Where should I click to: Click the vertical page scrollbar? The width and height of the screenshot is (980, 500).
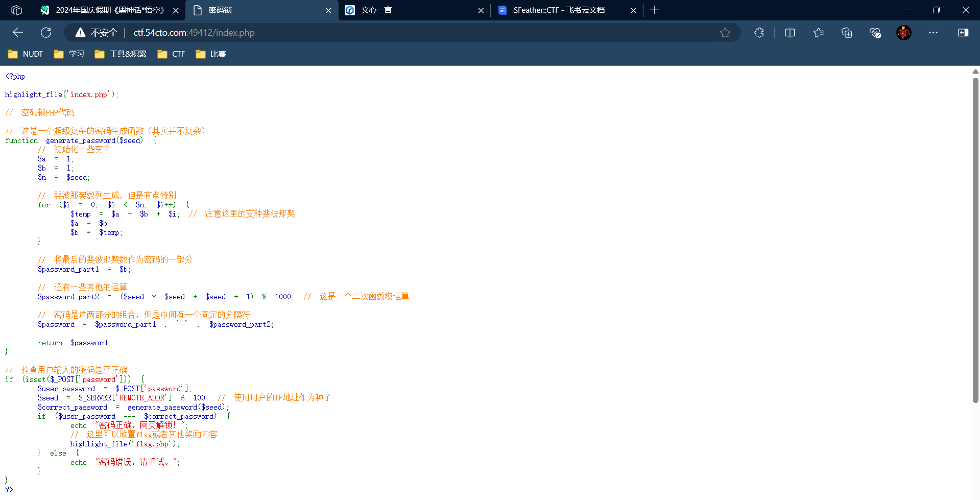(x=975, y=240)
